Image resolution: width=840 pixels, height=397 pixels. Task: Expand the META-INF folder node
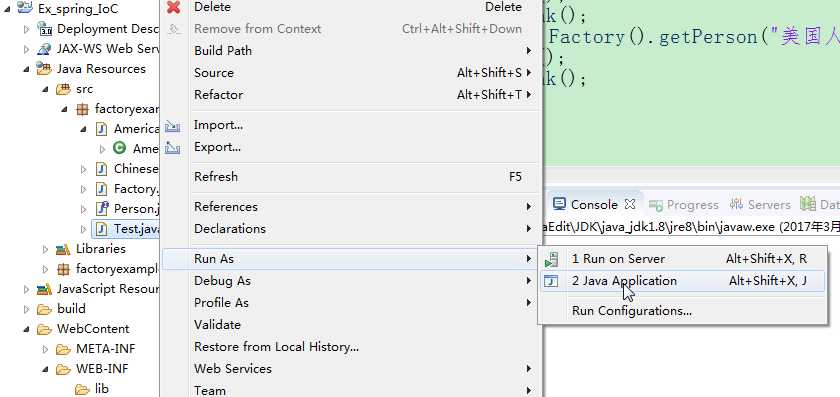click(x=46, y=350)
